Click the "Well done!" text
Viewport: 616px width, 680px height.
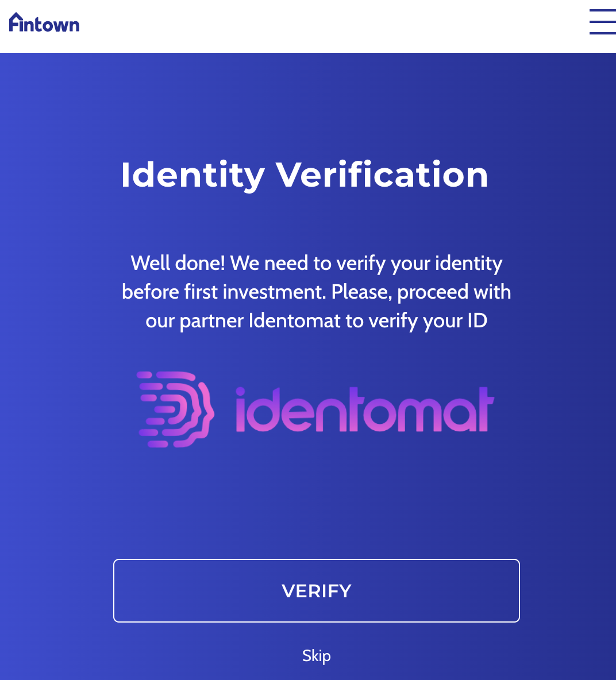[178, 263]
